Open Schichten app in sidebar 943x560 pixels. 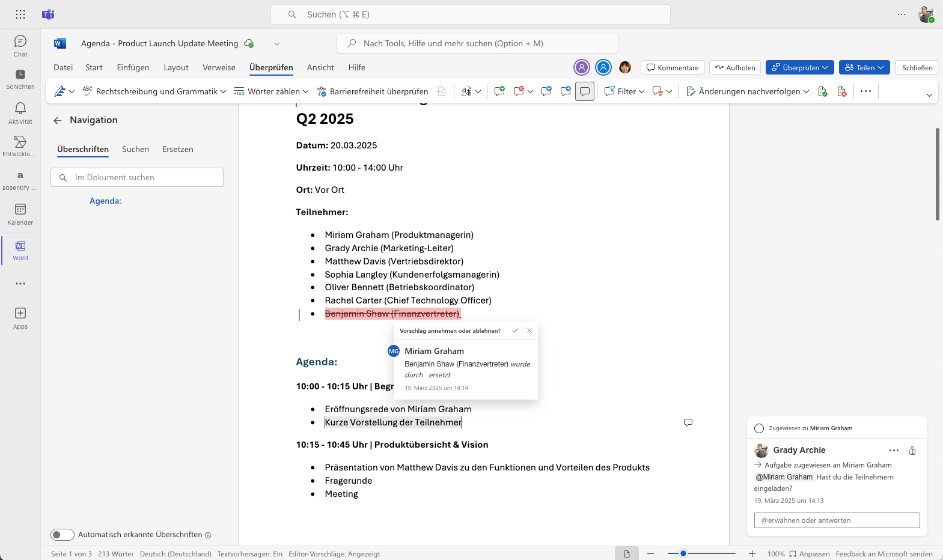(x=20, y=79)
